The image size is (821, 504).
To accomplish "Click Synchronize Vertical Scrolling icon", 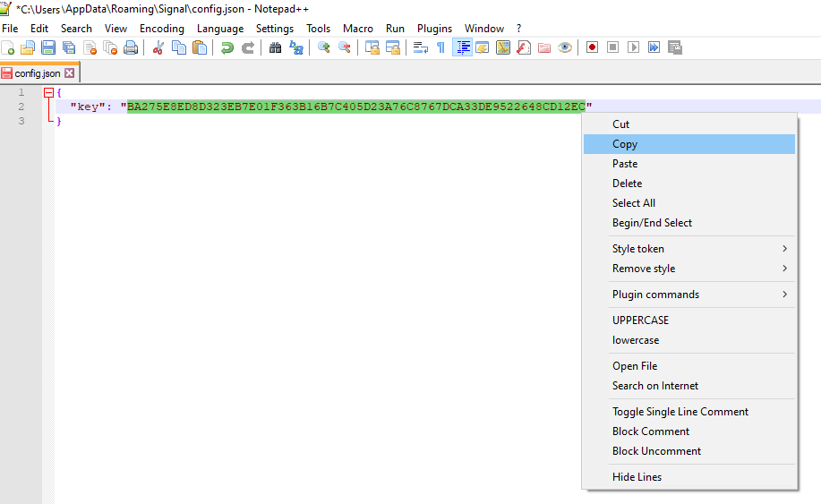I will [372, 47].
